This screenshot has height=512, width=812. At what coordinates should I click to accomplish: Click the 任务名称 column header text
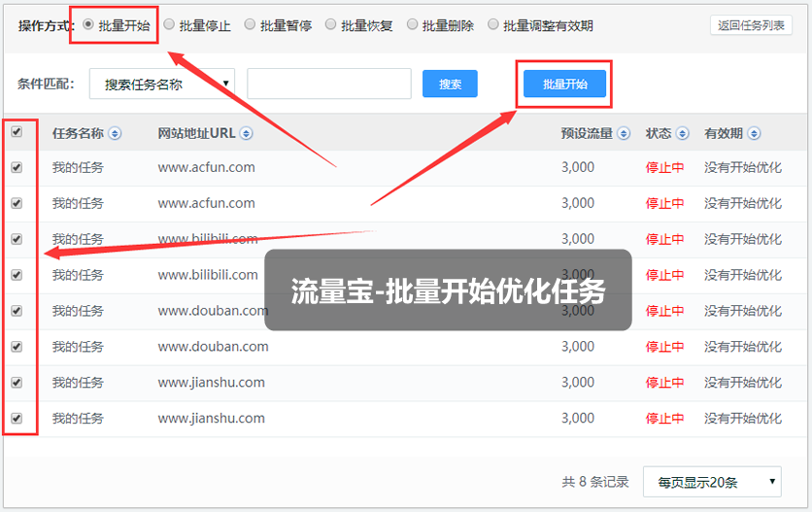79,134
